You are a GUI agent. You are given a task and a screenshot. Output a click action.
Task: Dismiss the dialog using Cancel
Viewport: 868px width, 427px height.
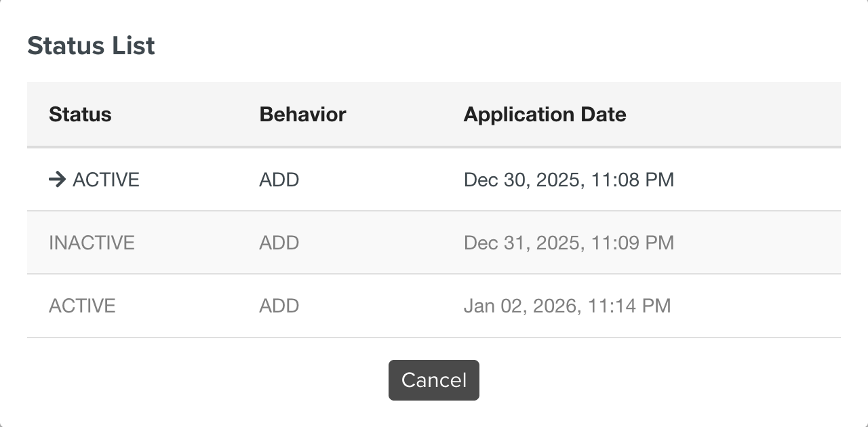(x=433, y=380)
